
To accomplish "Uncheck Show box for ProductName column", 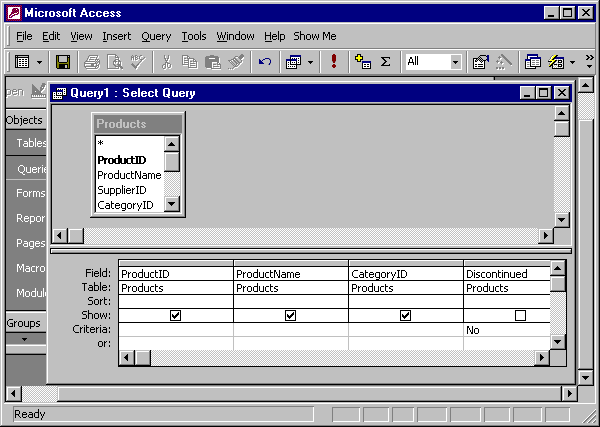I will click(291, 315).
